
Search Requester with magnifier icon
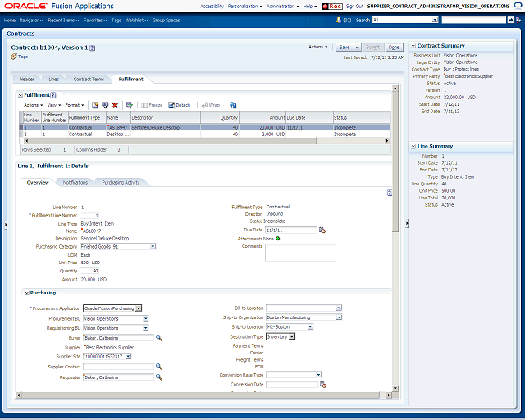pos(159,377)
